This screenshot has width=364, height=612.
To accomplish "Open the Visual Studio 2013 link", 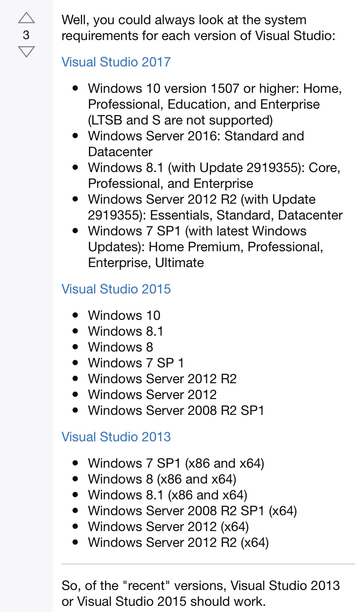I will (x=116, y=437).
